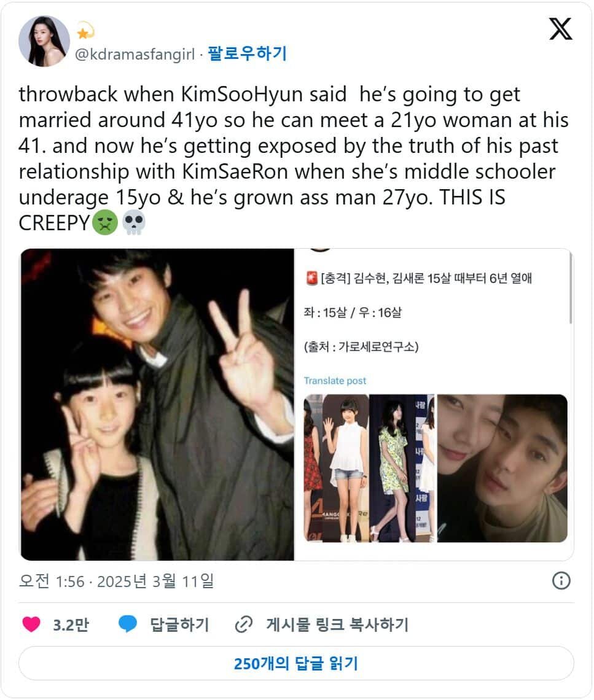
Task: Open the embedded selfie photo on right
Action: 502,469
